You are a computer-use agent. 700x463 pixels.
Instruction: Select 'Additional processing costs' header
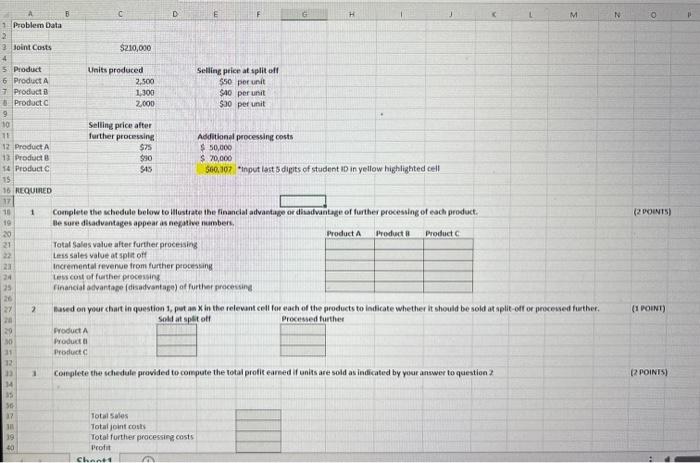coord(245,137)
